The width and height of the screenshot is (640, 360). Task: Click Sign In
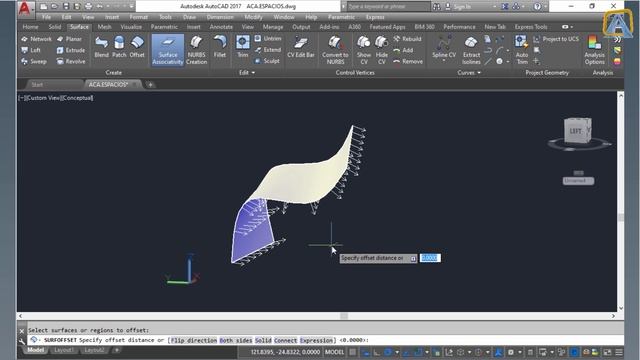point(462,7)
